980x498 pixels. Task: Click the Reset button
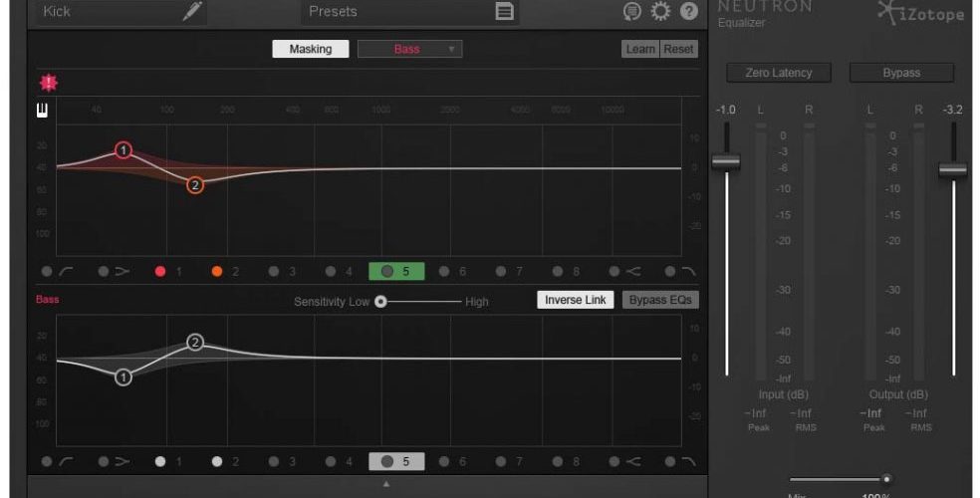(x=679, y=49)
